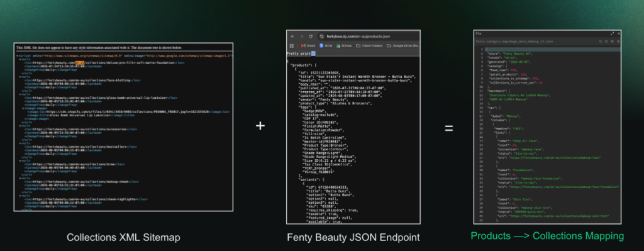Open the Google Drive Sho... bookmark folder
Viewport: 644px width, 251px height.
[x=403, y=45]
